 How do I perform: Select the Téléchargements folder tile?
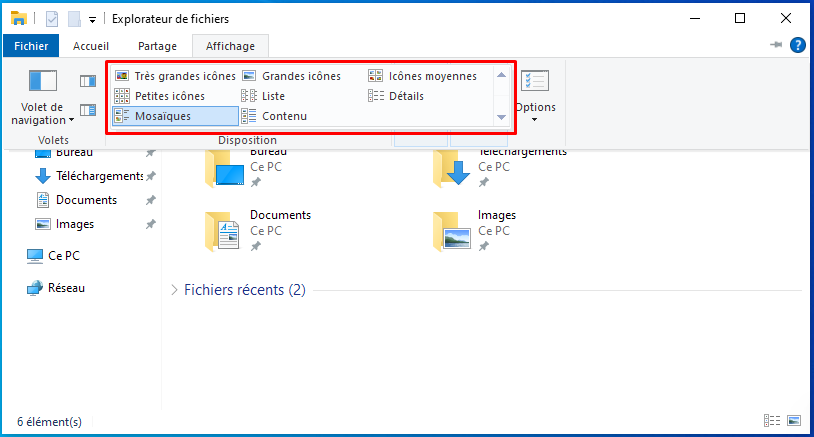tap(500, 167)
